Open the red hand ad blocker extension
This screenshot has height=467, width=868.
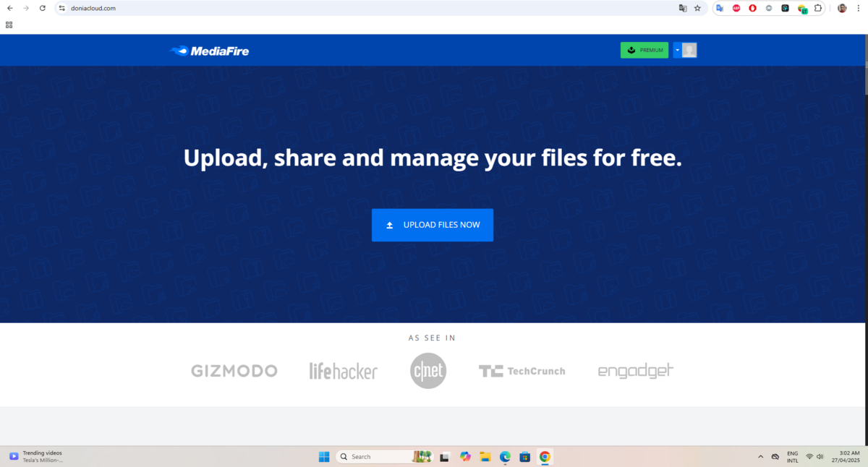tap(753, 8)
